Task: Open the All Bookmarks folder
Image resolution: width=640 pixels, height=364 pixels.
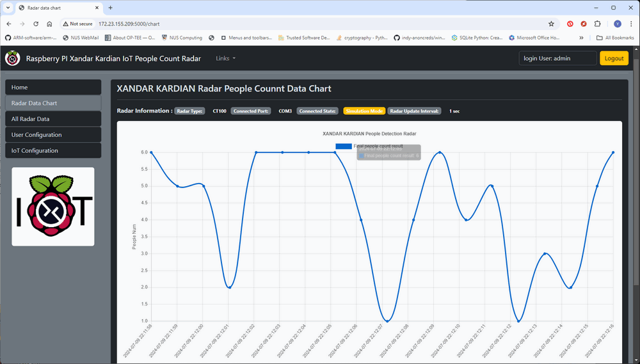Action: point(615,38)
